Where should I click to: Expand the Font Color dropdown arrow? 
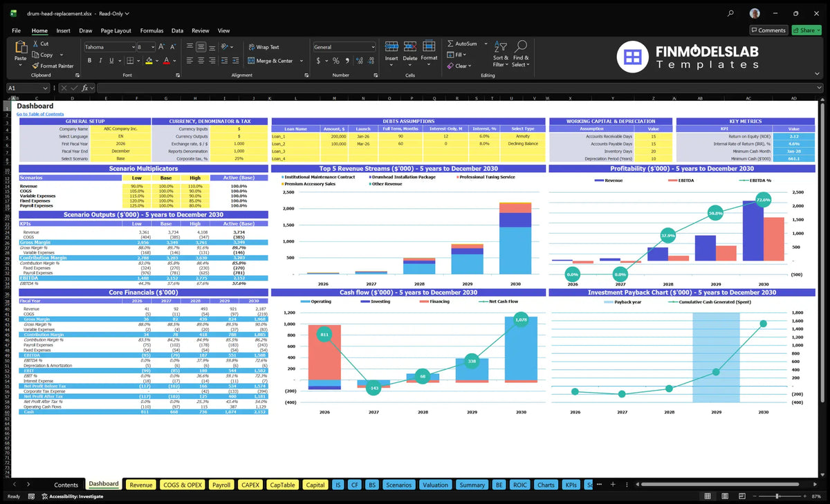click(x=174, y=61)
